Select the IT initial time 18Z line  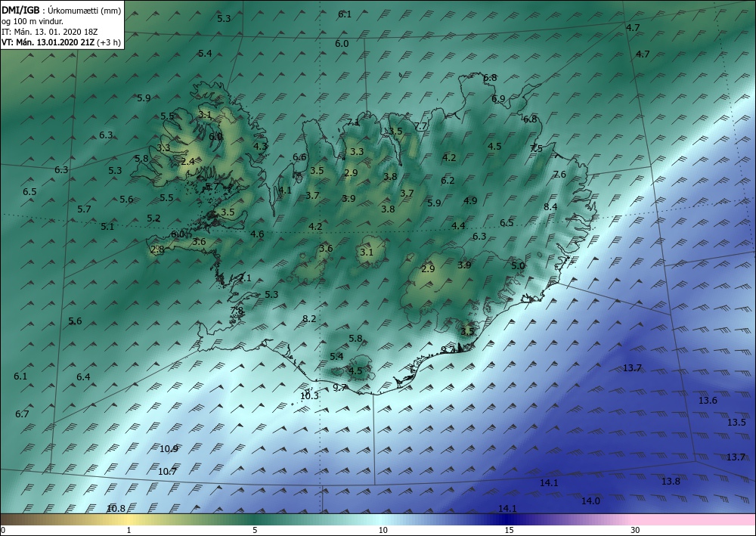[50, 32]
